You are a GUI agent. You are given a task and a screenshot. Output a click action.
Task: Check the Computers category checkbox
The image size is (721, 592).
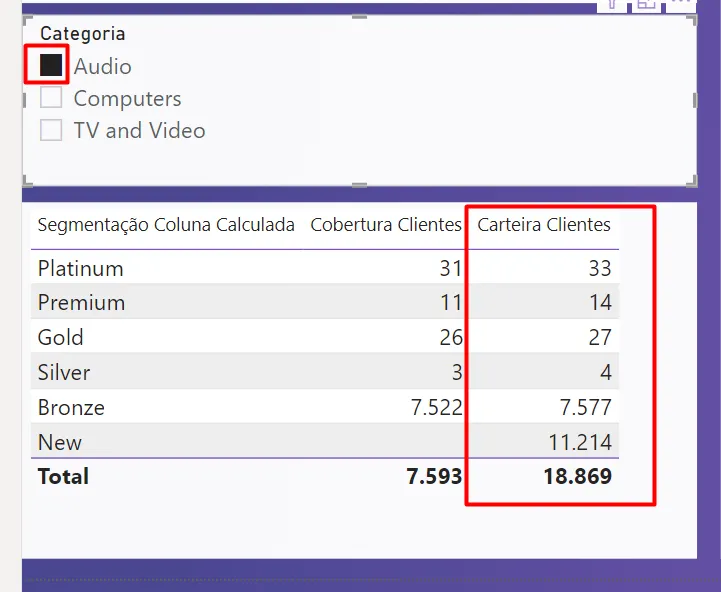(51, 98)
